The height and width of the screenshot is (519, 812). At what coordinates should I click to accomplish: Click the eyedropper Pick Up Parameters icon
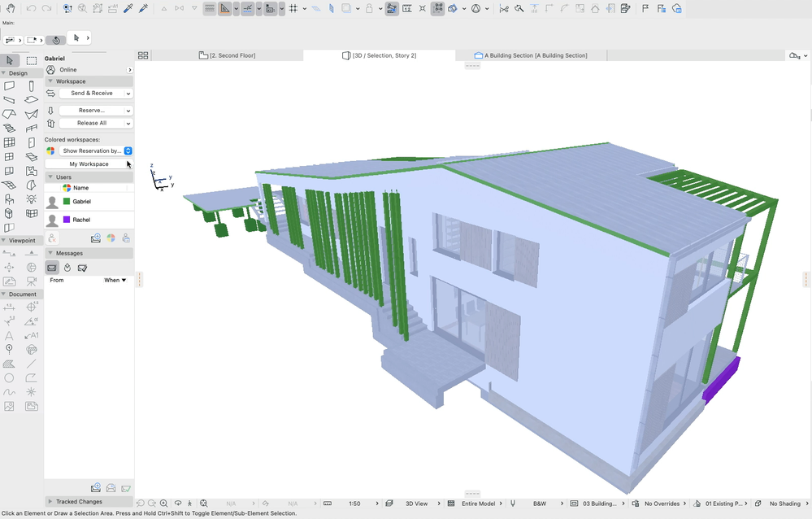tap(128, 8)
